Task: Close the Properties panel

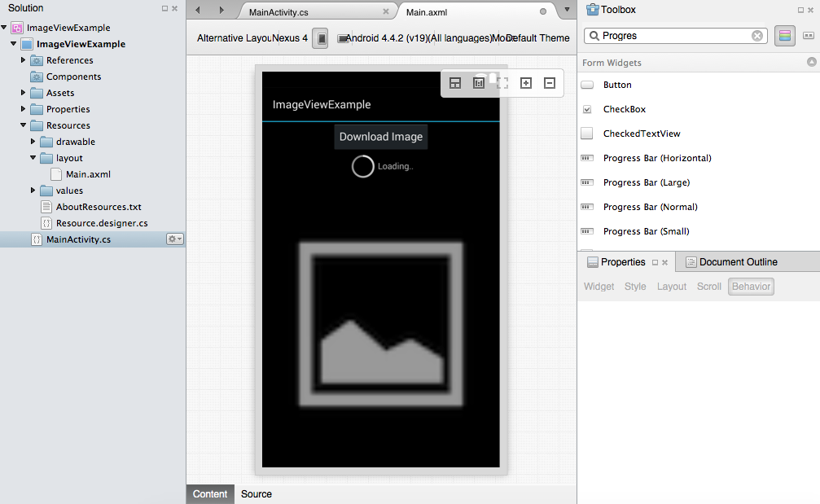Action: click(664, 262)
